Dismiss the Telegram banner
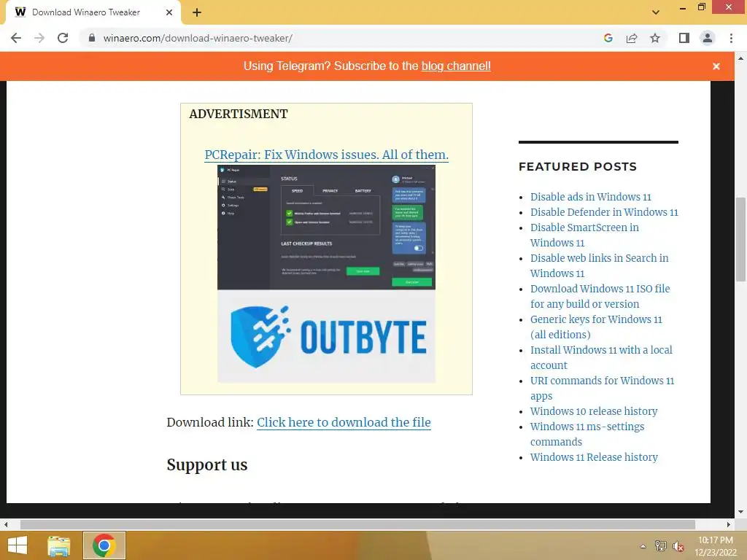Screen dimensions: 747x560 [716, 66]
